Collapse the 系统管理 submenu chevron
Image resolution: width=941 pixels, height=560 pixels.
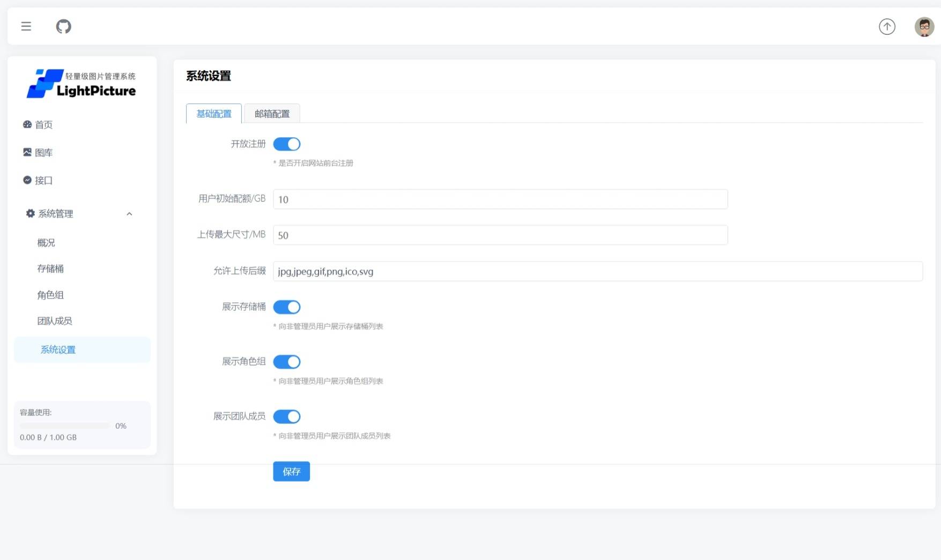[129, 214]
